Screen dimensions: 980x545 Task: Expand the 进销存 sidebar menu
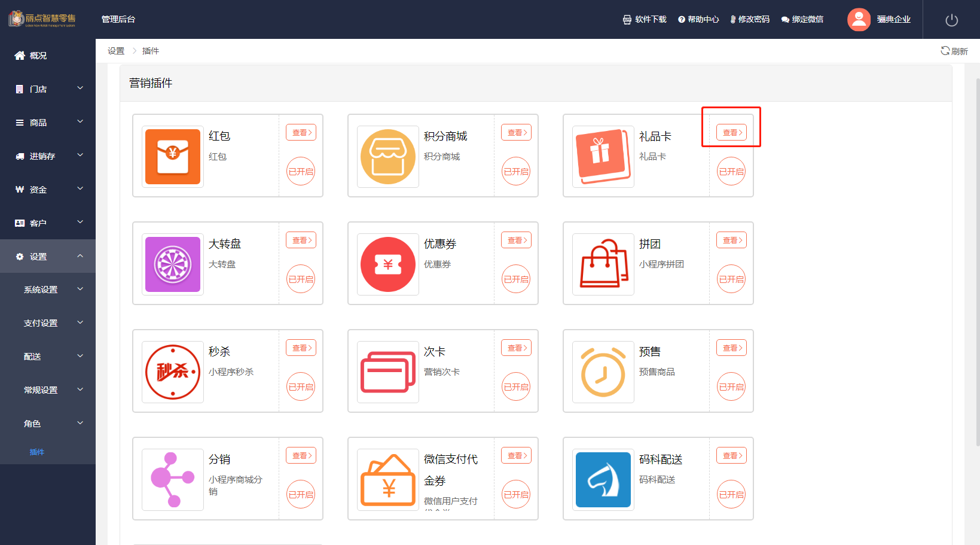48,156
